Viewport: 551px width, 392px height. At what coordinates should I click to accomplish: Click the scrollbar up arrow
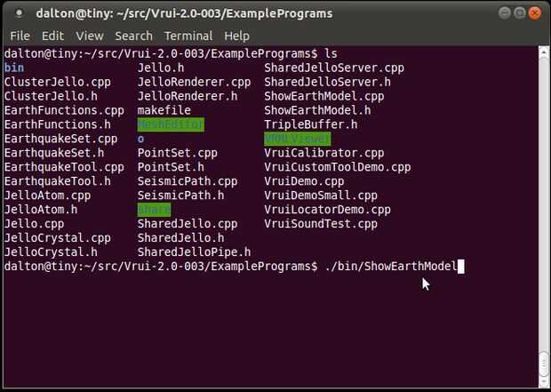tap(544, 52)
